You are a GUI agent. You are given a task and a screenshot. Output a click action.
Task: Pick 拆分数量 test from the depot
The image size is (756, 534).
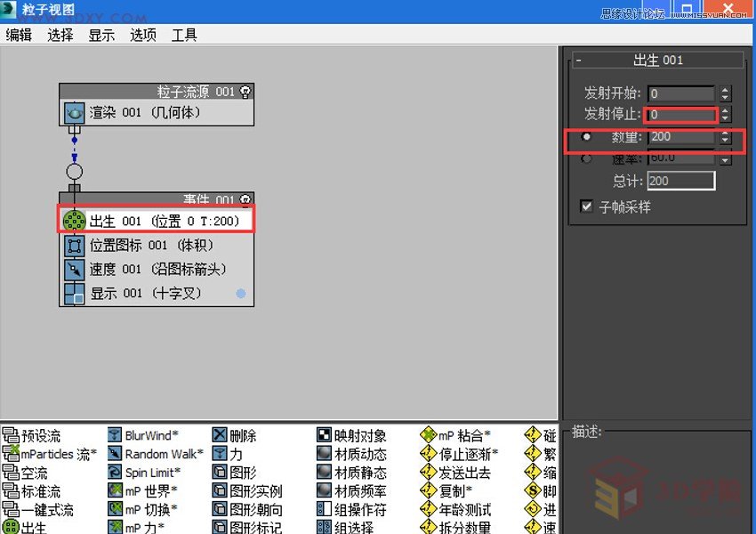[x=455, y=527]
